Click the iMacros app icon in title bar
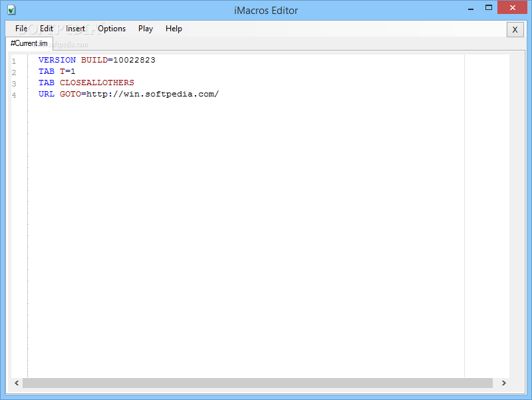 (x=11, y=10)
